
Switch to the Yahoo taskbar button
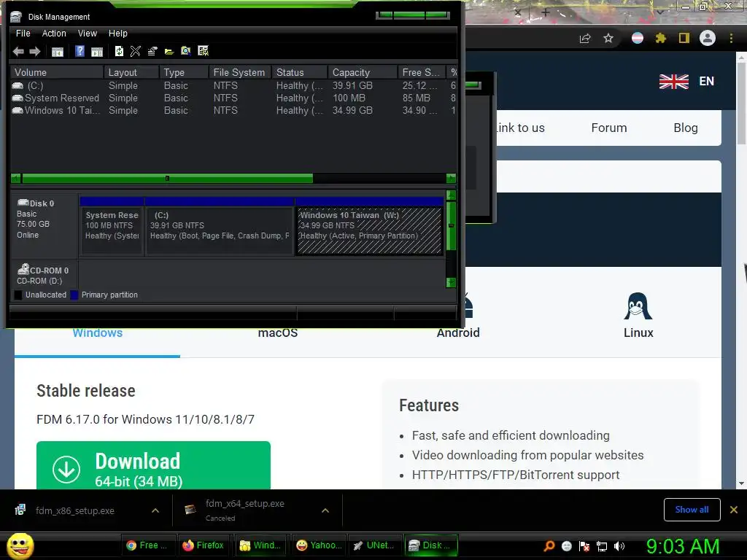coord(320,545)
